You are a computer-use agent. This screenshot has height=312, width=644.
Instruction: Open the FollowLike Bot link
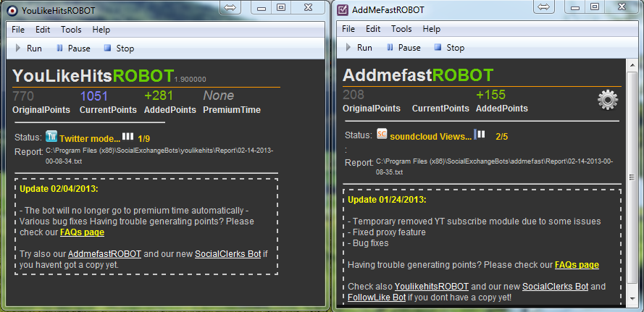(377, 297)
